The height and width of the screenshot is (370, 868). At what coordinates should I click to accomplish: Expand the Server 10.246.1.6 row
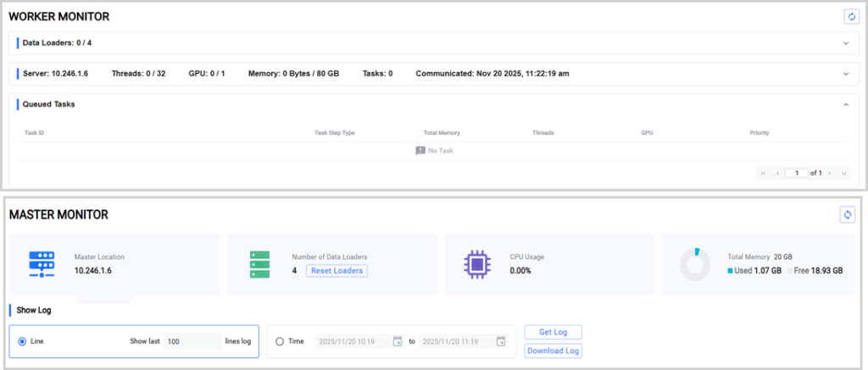point(845,74)
